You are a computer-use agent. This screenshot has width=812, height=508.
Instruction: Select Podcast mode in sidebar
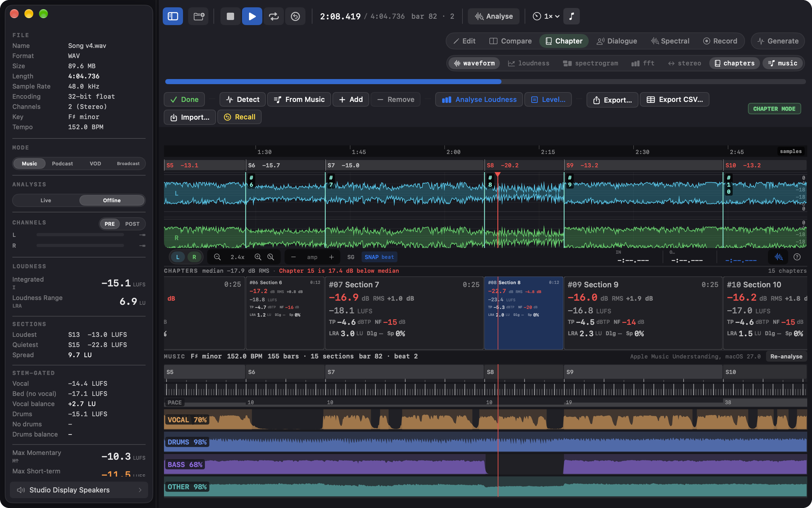click(x=62, y=164)
